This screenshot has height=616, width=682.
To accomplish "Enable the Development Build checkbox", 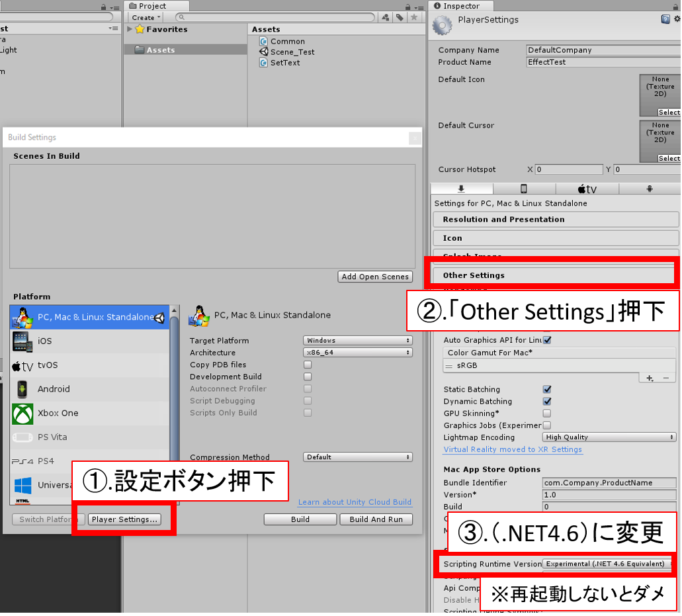I will coord(307,377).
